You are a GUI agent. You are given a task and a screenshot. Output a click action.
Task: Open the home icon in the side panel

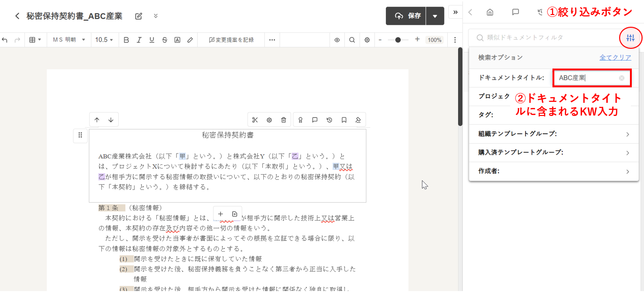[x=490, y=13]
